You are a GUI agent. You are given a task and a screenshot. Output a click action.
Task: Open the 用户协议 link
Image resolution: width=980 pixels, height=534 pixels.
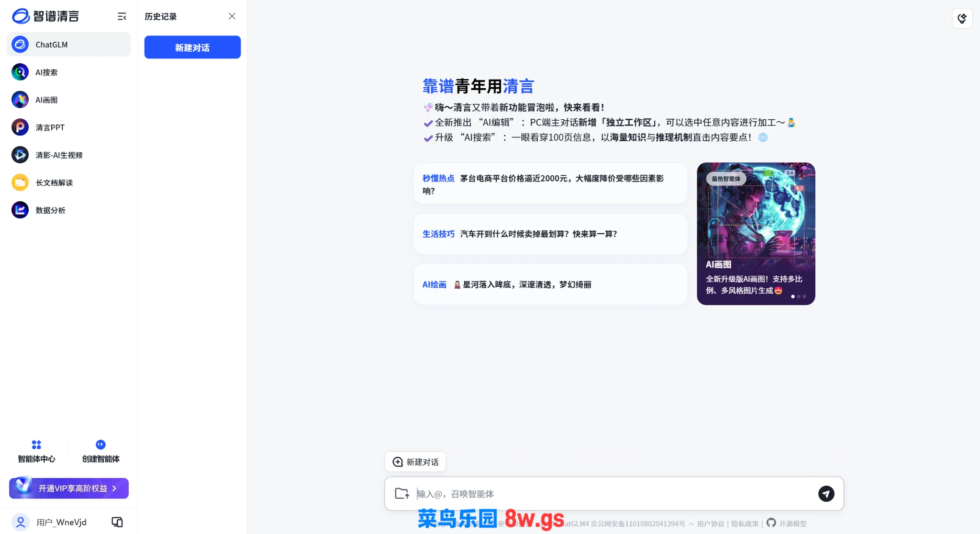[x=711, y=524]
